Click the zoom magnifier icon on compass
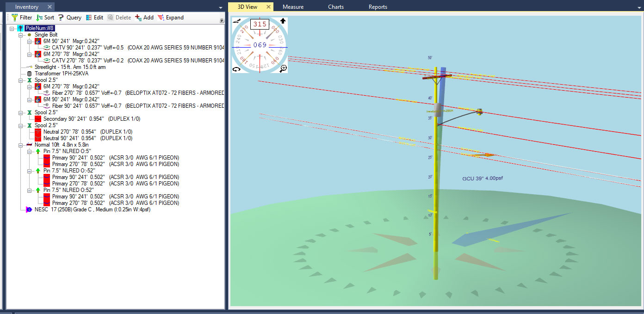This screenshot has width=644, height=314. [x=283, y=68]
